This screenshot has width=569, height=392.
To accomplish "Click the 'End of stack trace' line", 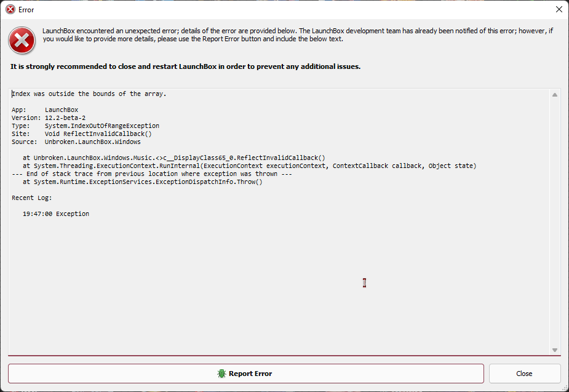I will pos(152,174).
